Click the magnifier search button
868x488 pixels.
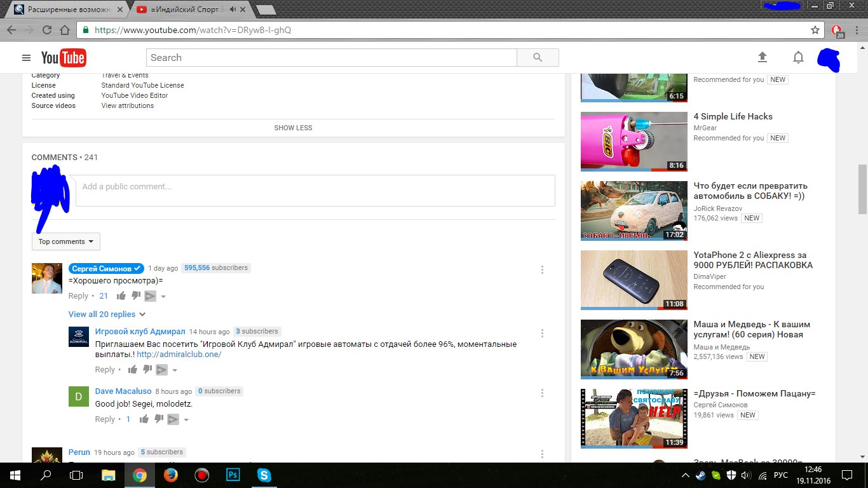point(538,58)
